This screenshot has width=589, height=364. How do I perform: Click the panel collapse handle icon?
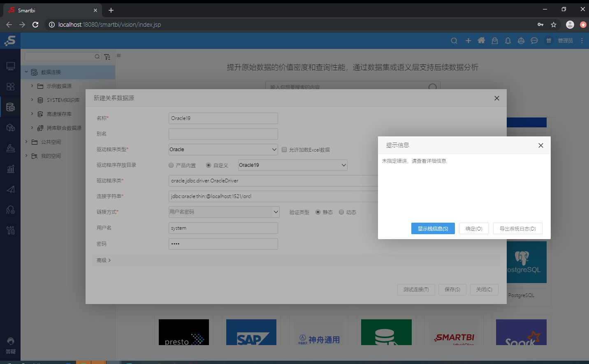118,55
